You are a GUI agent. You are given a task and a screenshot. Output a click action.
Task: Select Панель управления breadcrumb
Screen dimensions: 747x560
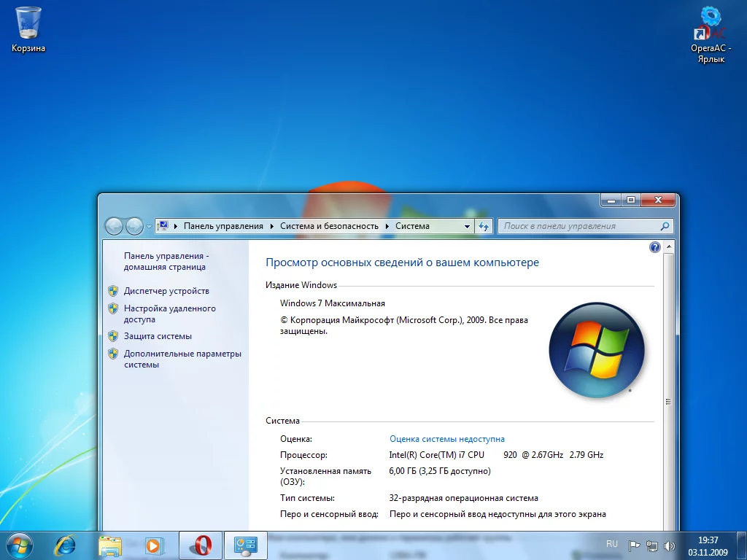coord(223,226)
